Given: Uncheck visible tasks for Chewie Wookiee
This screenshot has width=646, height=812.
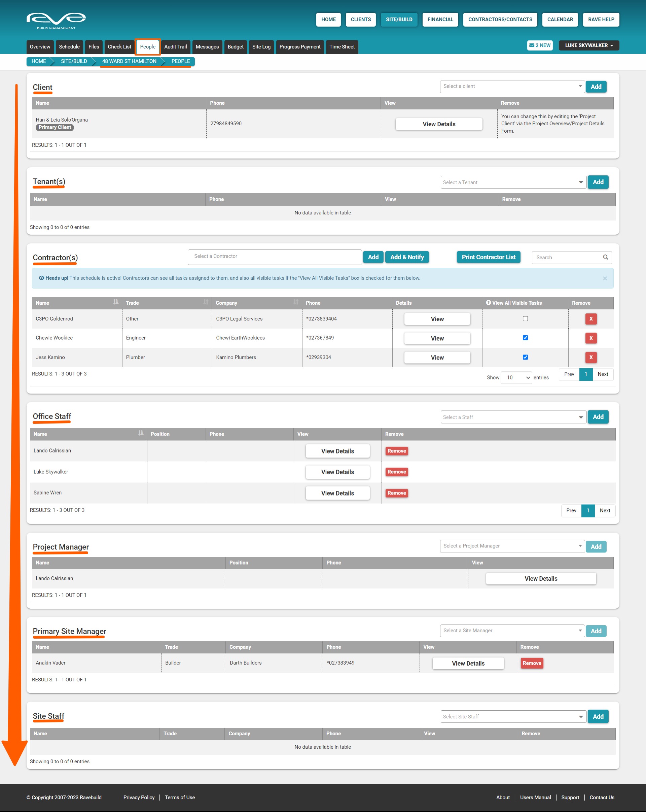Looking at the screenshot, I should 525,338.
